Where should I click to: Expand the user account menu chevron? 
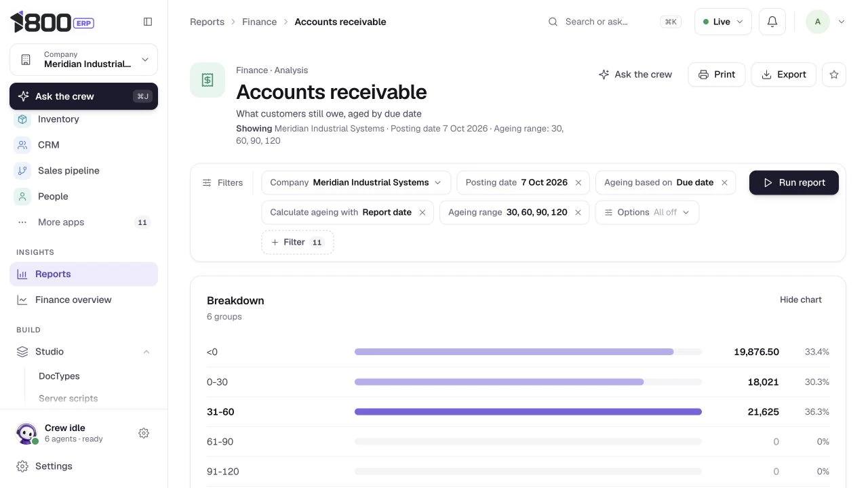click(842, 22)
